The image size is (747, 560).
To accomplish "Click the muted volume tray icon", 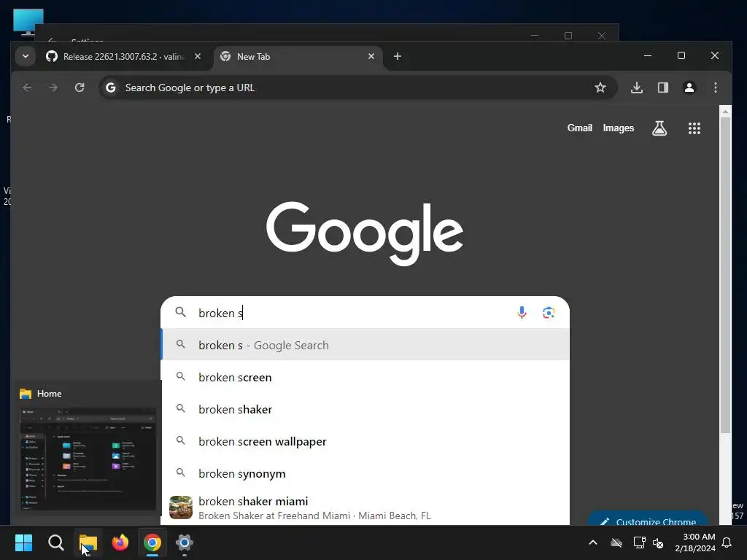I will click(659, 542).
